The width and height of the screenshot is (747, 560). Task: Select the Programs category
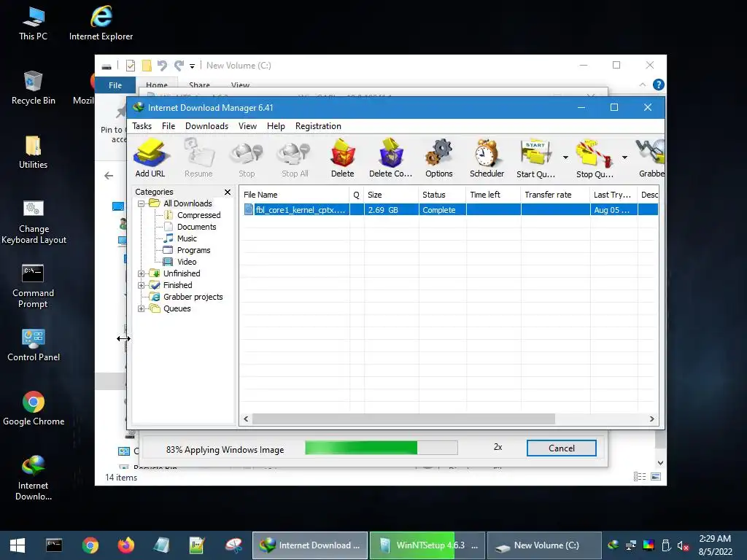click(193, 251)
